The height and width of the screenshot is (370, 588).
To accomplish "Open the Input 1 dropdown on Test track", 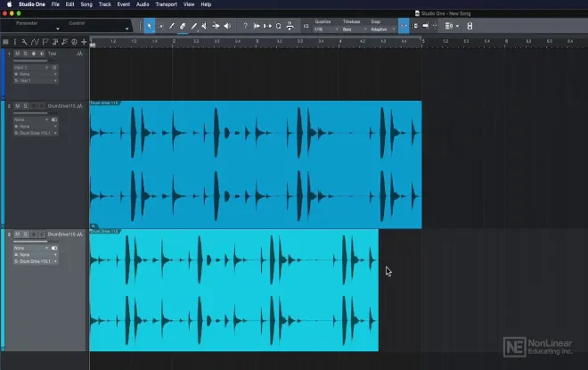I will (x=31, y=68).
